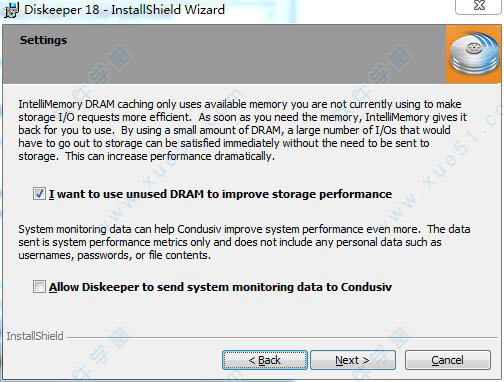Image resolution: width=504 pixels, height=382 pixels.
Task: Click the installer icon in the title bar
Action: (11, 10)
